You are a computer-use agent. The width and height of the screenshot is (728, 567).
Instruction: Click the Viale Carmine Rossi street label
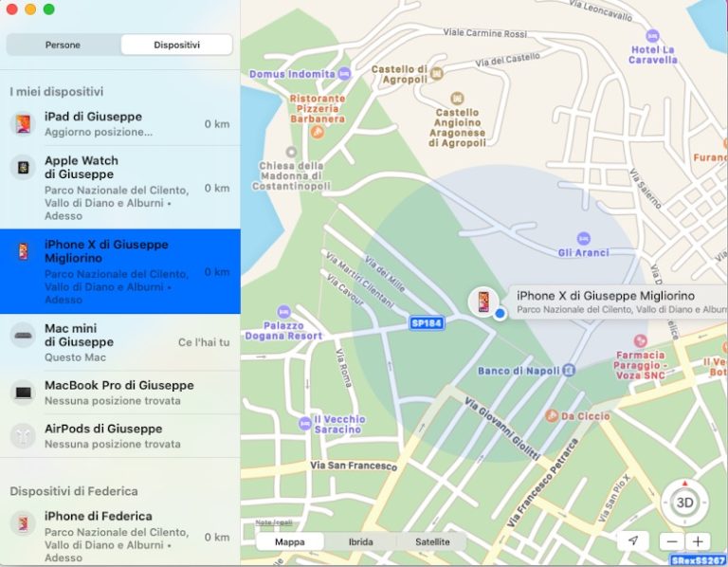[484, 33]
